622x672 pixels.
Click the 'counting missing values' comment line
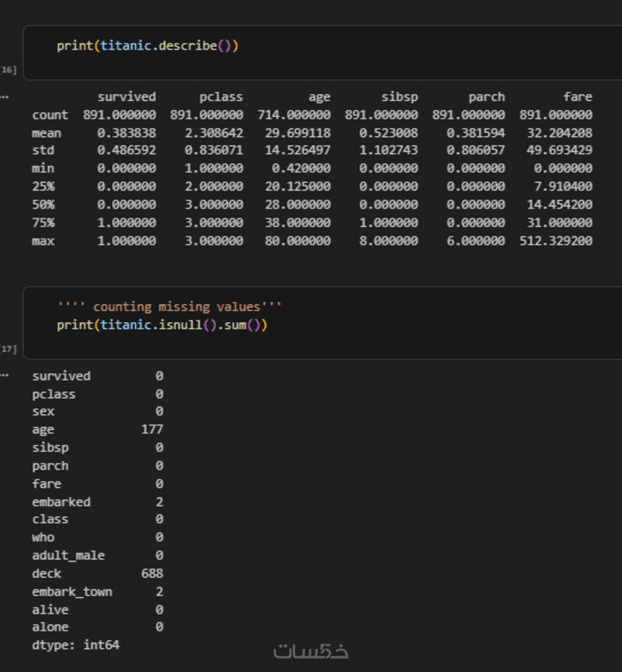(169, 306)
